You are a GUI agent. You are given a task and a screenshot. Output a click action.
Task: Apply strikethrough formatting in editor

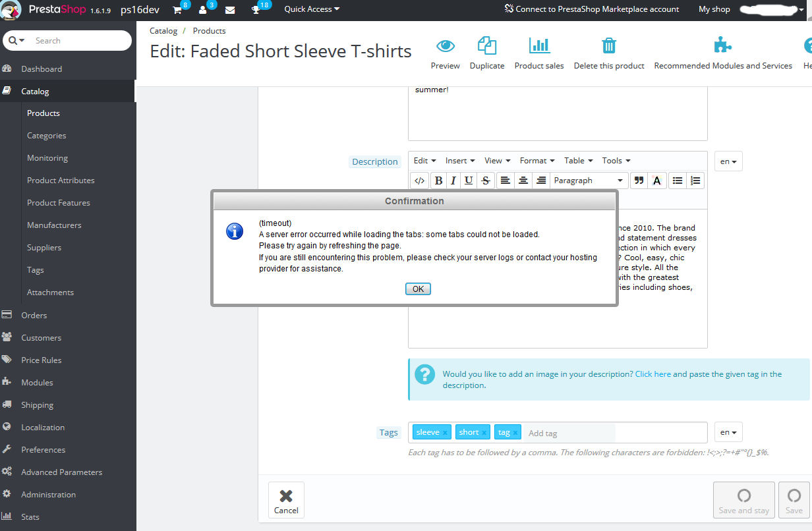click(x=486, y=181)
